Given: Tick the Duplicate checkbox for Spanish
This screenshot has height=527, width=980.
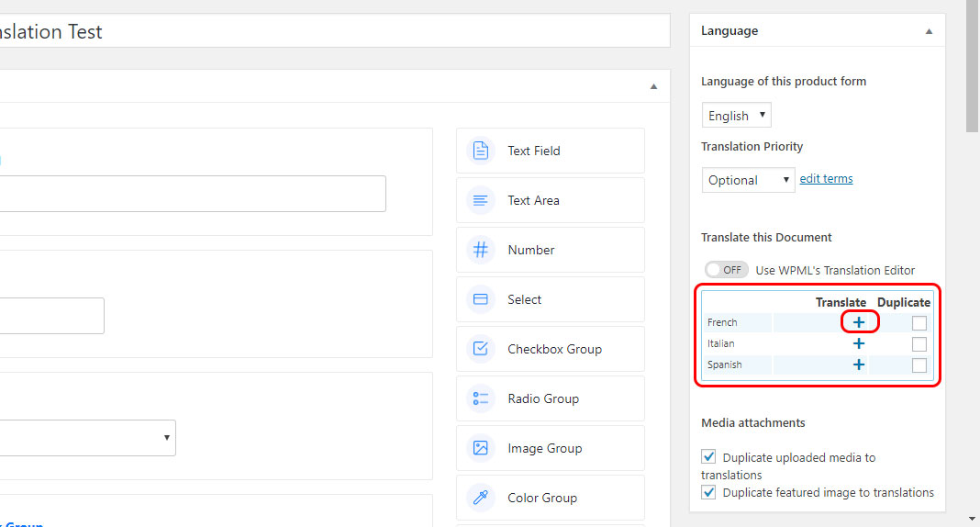Looking at the screenshot, I should 919,365.
